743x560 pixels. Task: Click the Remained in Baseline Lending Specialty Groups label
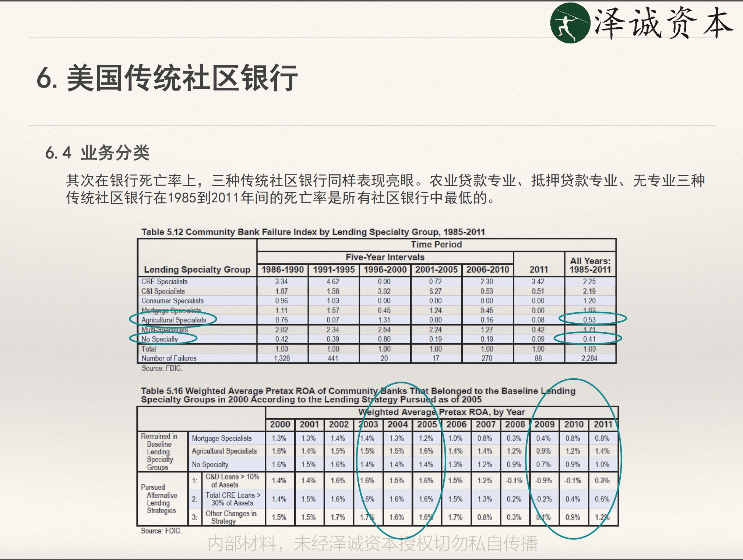tap(159, 451)
